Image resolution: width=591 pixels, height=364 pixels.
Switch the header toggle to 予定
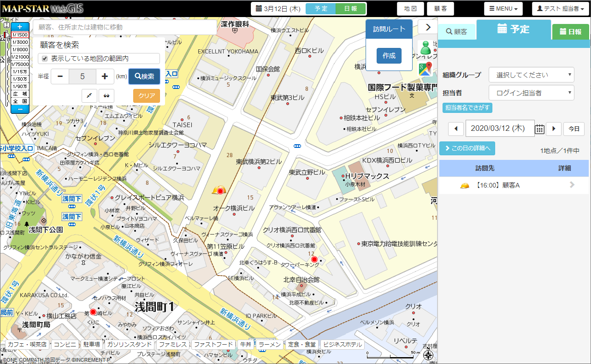click(321, 9)
